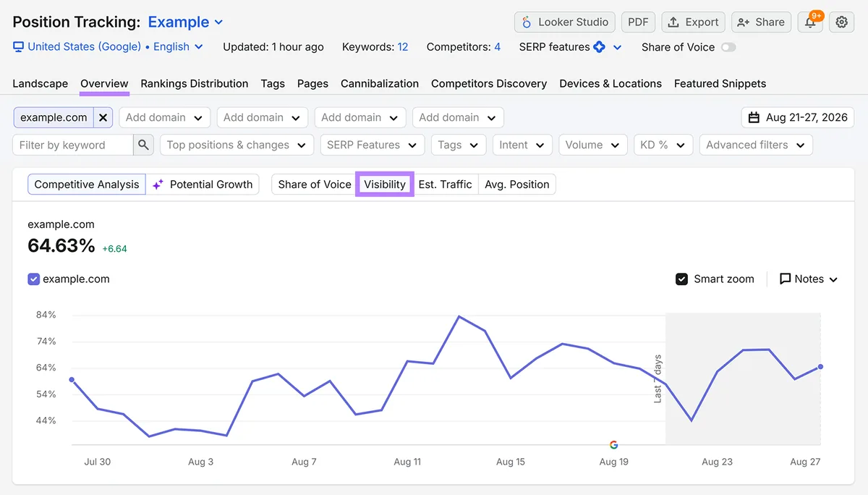Image resolution: width=868 pixels, height=495 pixels.
Task: Open the Aug 21-27, 2026 date picker
Action: 798,117
